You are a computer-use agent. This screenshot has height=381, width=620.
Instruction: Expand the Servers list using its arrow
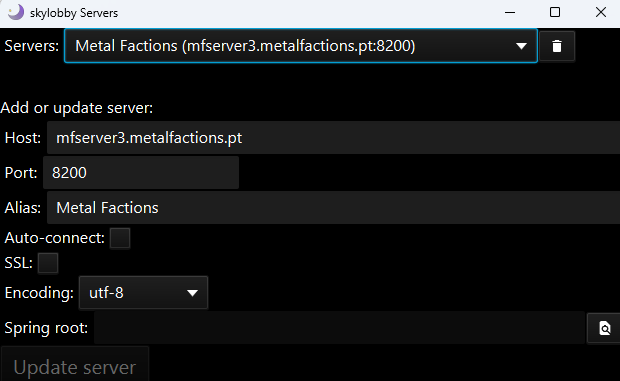pyautogui.click(x=521, y=46)
